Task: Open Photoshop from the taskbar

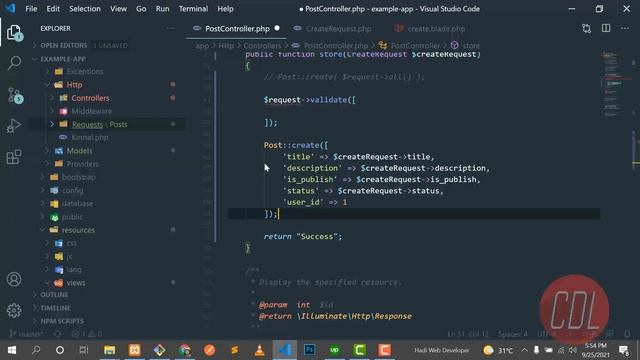Action: coord(309,350)
